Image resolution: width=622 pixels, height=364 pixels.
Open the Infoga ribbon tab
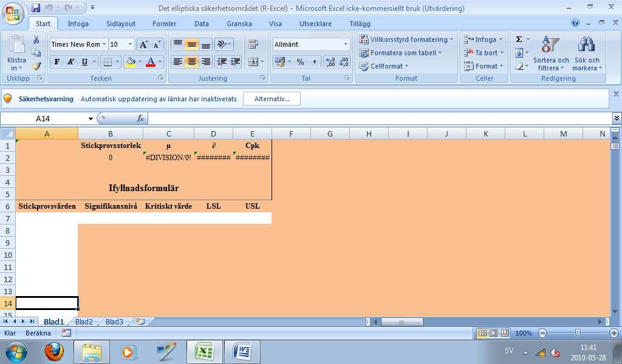(x=78, y=24)
